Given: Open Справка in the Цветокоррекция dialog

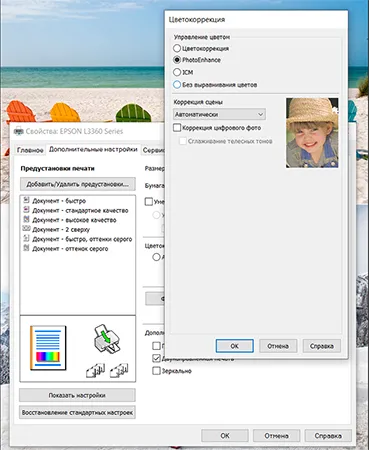Looking at the screenshot, I should point(322,346).
